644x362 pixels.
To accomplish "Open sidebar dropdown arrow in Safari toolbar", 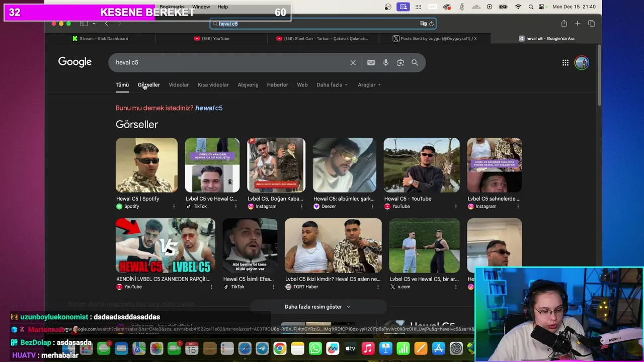I will [94, 24].
